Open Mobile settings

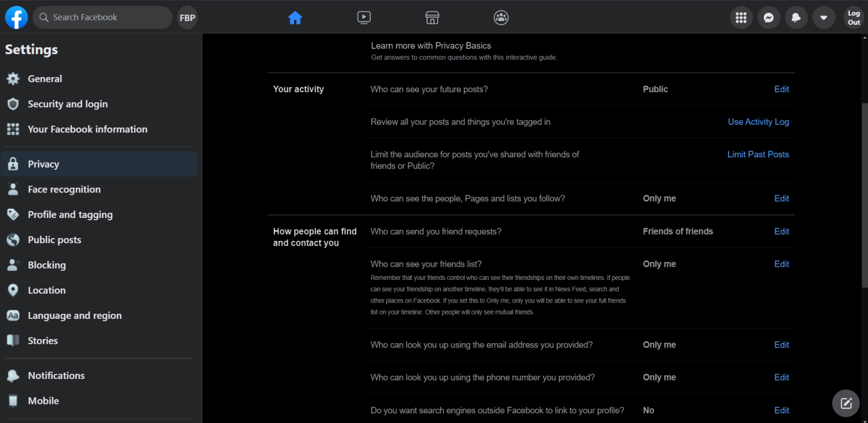[99, 401]
